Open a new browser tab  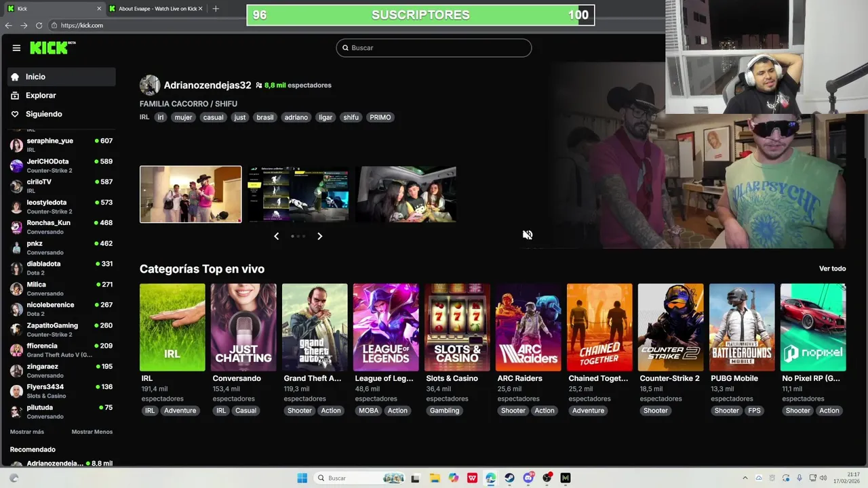[x=216, y=9]
